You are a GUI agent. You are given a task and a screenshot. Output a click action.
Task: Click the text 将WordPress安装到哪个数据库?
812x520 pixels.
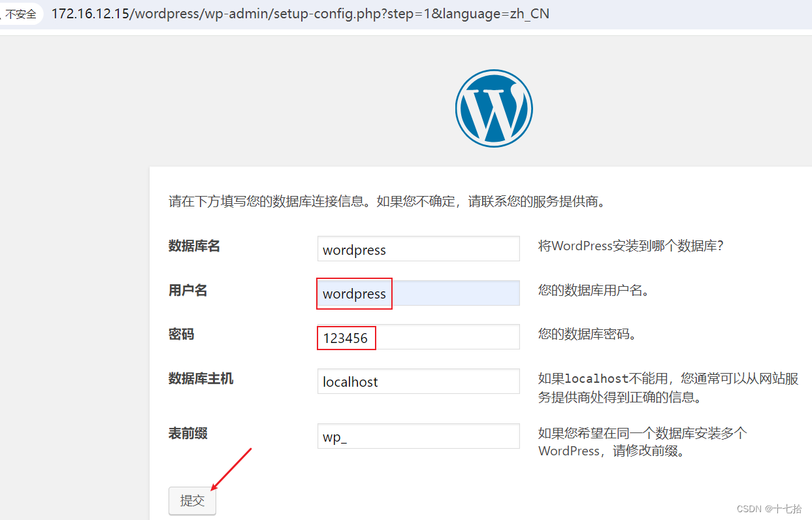click(631, 246)
